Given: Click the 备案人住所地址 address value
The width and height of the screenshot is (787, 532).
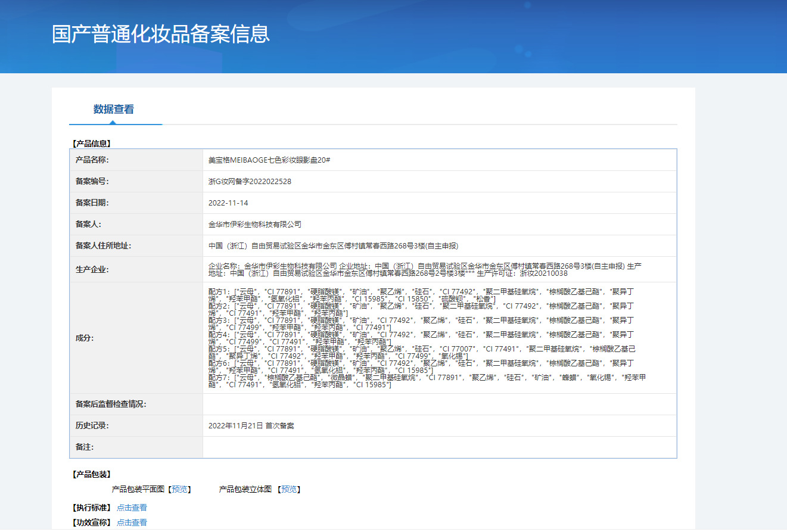Looking at the screenshot, I should tap(333, 246).
